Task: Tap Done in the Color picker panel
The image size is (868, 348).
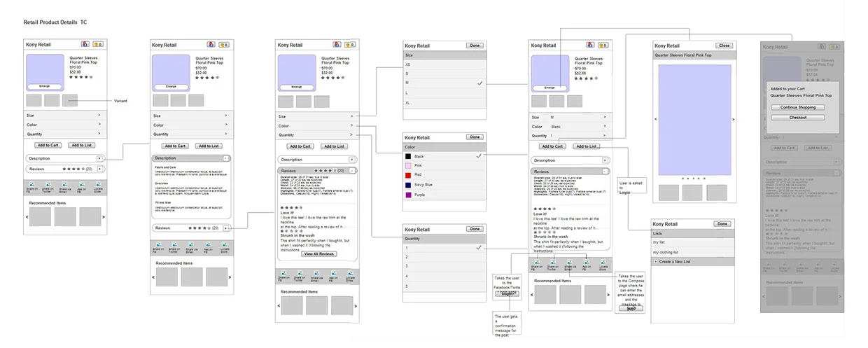Action: (x=475, y=137)
